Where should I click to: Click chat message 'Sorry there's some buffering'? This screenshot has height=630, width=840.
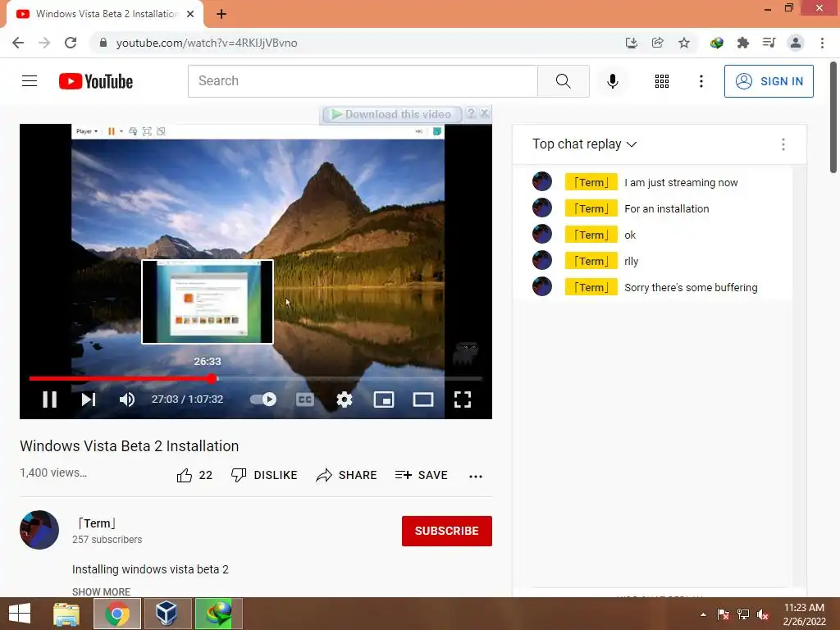[x=691, y=288]
